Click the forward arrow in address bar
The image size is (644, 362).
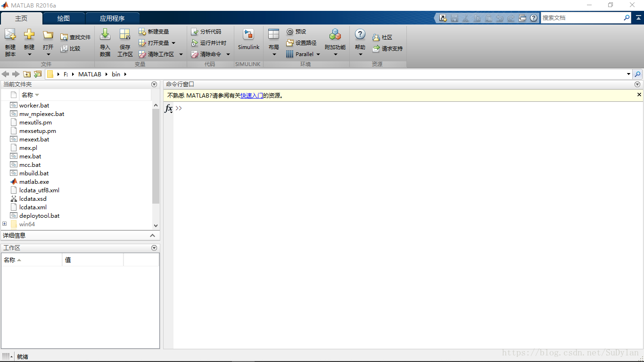point(16,74)
